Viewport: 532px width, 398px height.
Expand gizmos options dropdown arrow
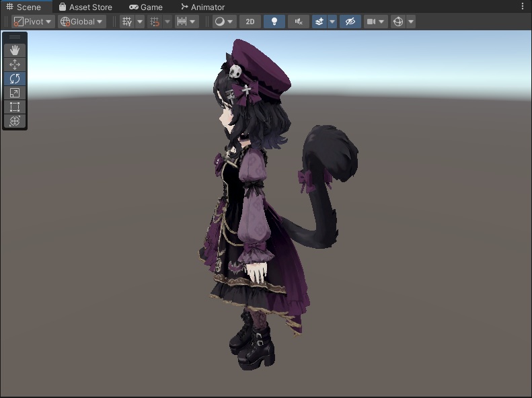(x=411, y=22)
